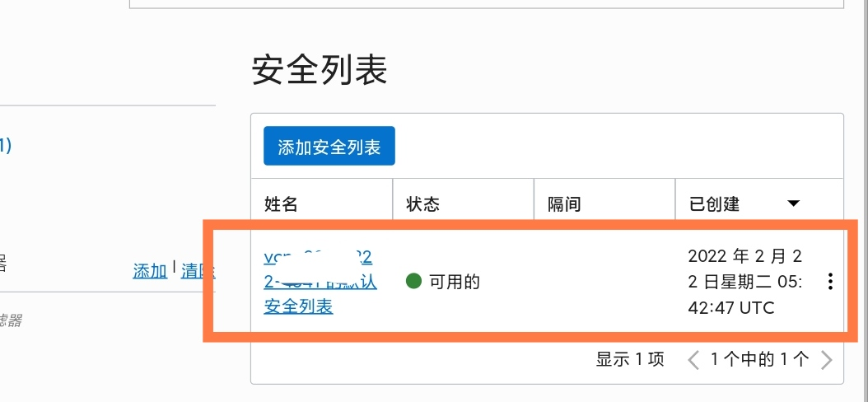Click the 安全列表 section heading
Viewport: 868px width, 402px height.
click(320, 72)
